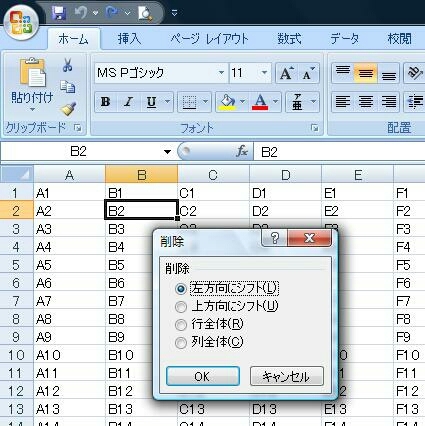The height and width of the screenshot is (426, 425).
Task: Close the 削除 dialog
Action: coord(309,238)
